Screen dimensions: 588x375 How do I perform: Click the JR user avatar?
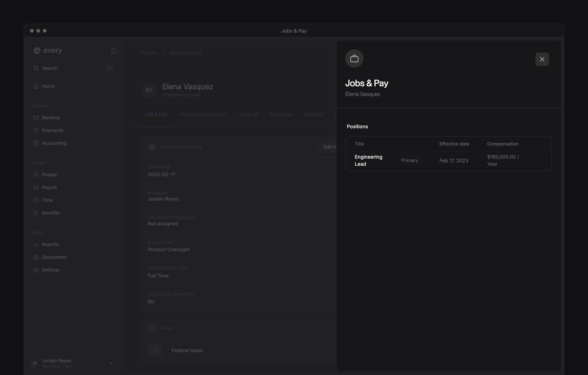pyautogui.click(x=35, y=363)
